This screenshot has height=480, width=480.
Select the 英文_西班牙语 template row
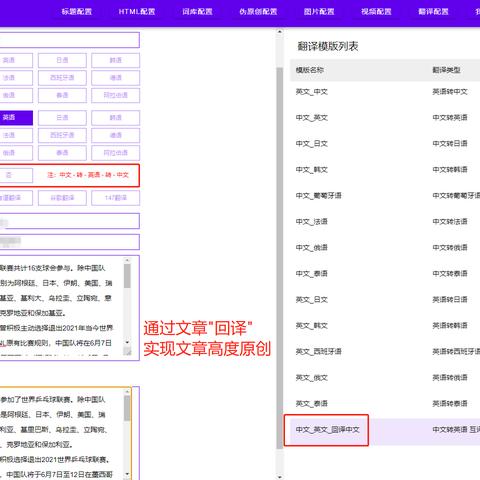pyautogui.click(x=385, y=352)
